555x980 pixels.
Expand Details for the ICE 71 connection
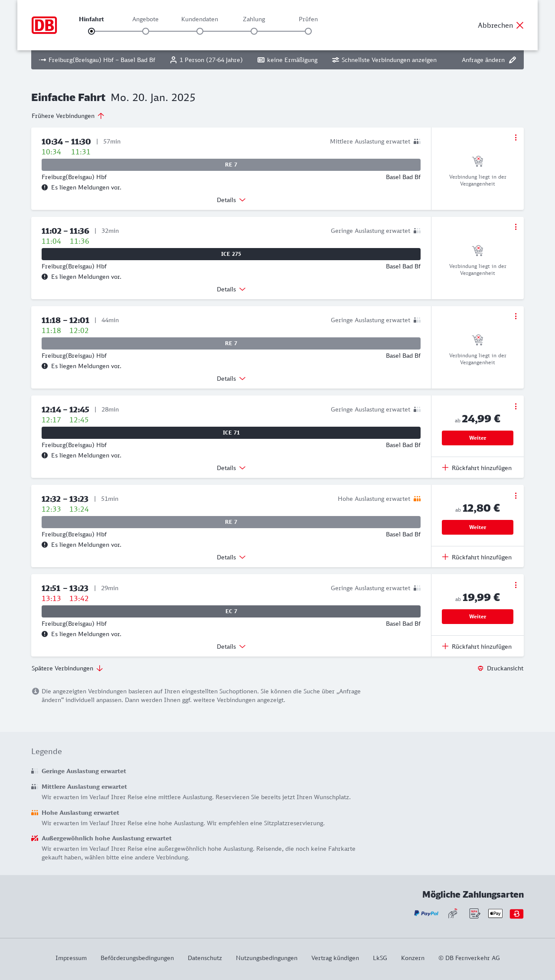(x=231, y=468)
